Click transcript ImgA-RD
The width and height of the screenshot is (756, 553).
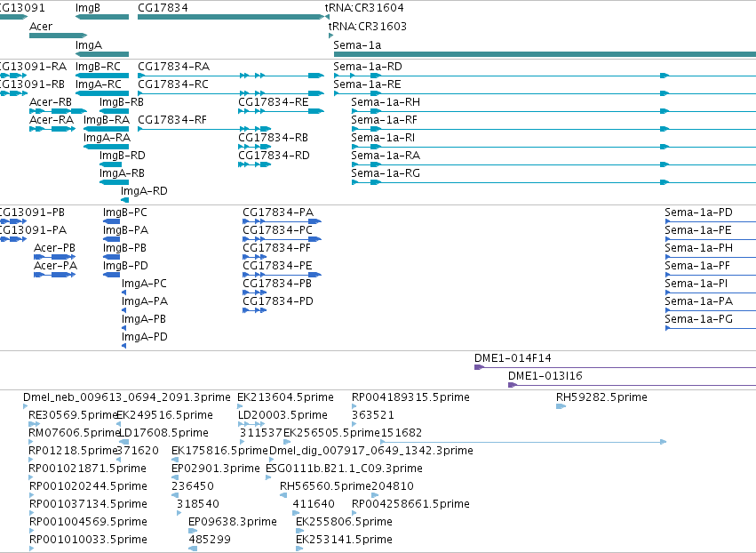pyautogui.click(x=125, y=200)
